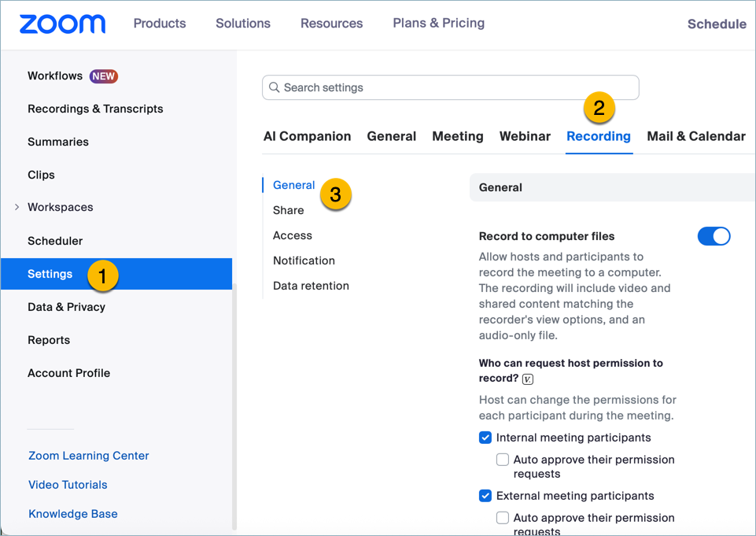This screenshot has width=756, height=536.
Task: Open Plans & Pricing page
Action: [439, 23]
